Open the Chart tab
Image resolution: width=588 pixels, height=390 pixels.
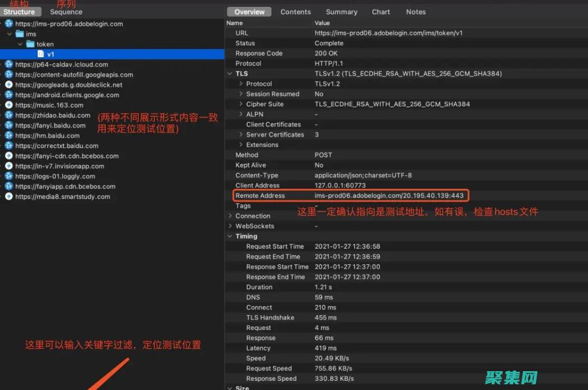click(380, 11)
